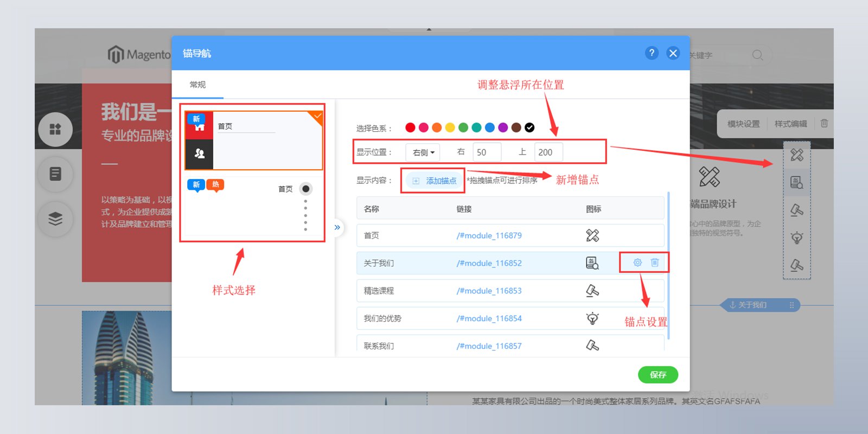Image resolution: width=868 pixels, height=434 pixels.
Task: Click the lightbulb icon in 我们的优势 row
Action: [592, 318]
